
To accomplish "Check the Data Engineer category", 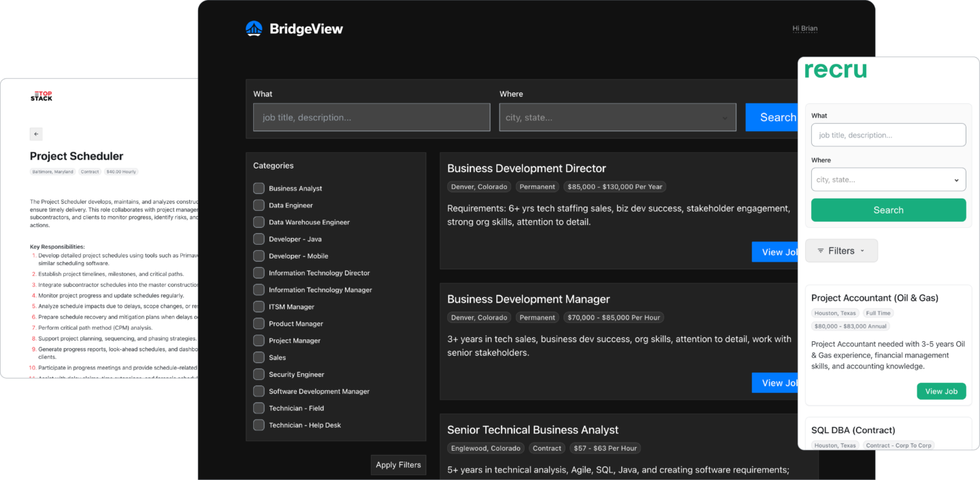I will (259, 205).
